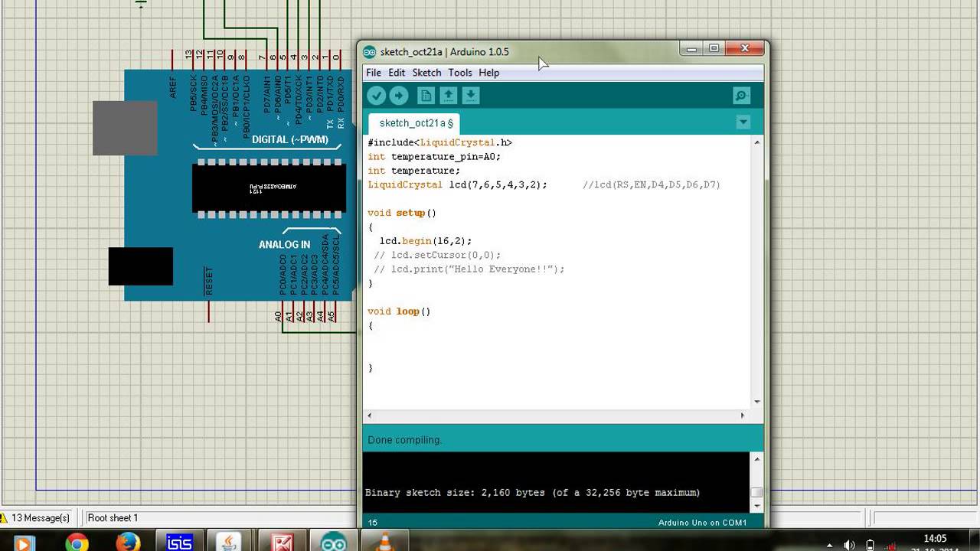Click the '13 Message(s)' warning in Proteus
This screenshot has height=551, width=980.
click(35, 518)
